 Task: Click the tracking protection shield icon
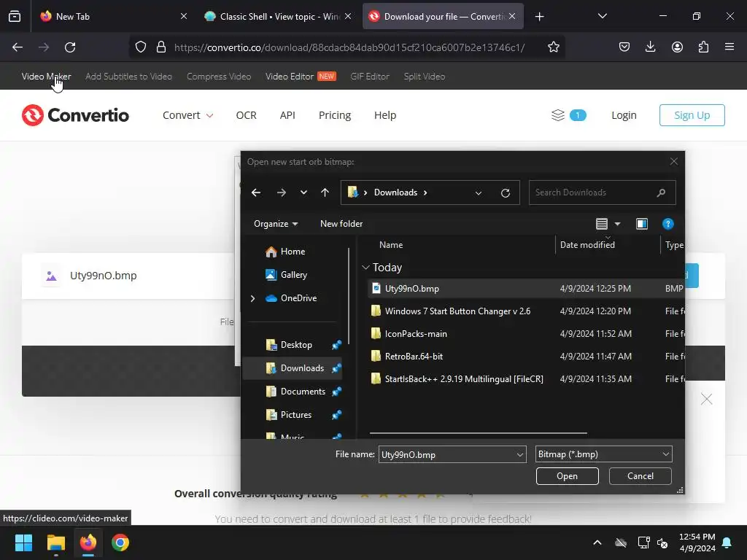pos(141,47)
